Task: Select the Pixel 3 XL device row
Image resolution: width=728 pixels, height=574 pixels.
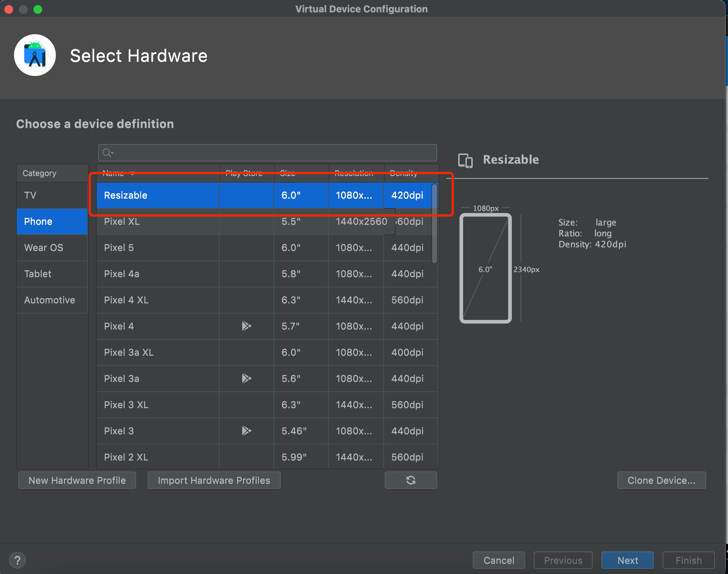Action: pos(267,405)
